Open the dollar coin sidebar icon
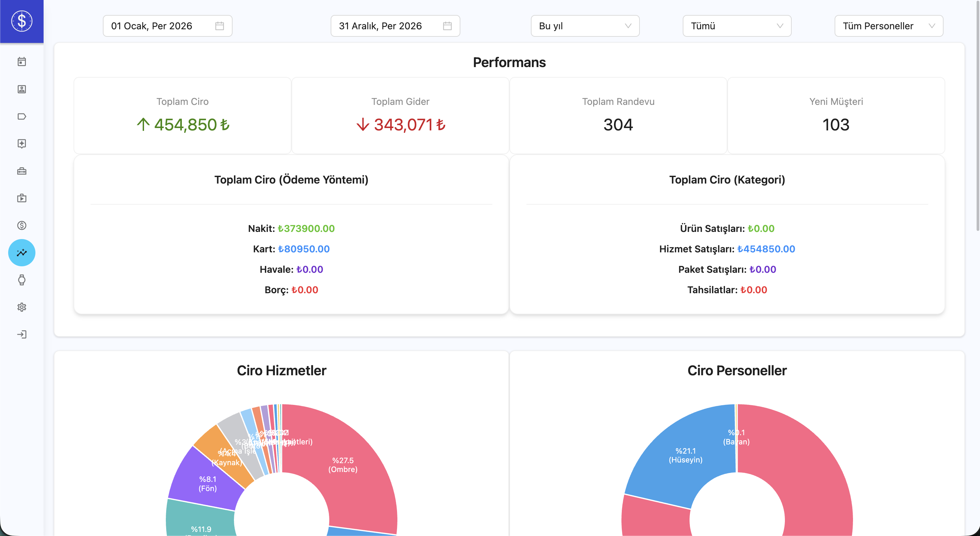This screenshot has width=980, height=536. 22,225
